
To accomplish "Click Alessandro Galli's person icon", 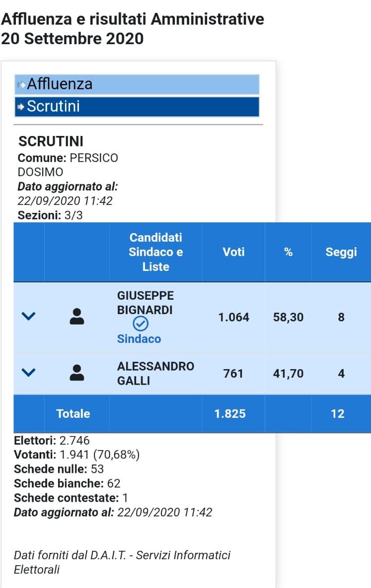I will point(76,373).
